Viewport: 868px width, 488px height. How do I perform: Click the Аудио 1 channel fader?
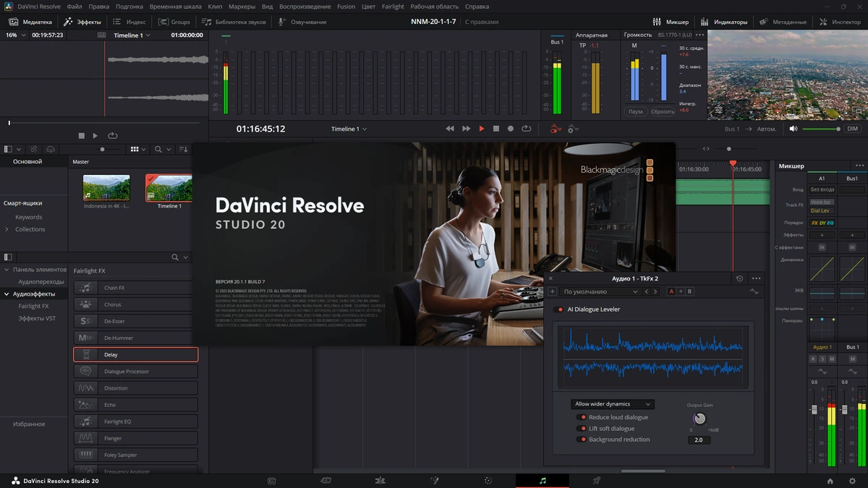(814, 410)
